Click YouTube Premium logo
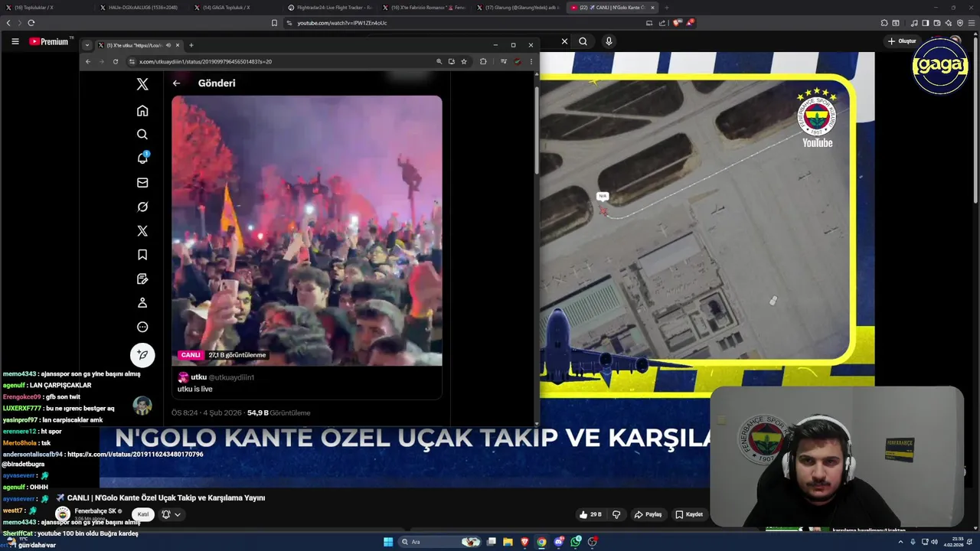 click(x=50, y=41)
